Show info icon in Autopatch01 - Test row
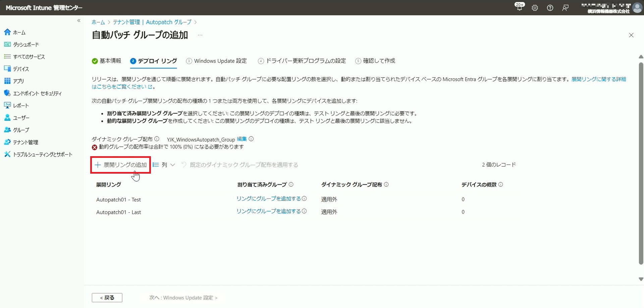This screenshot has width=644, height=308. click(x=304, y=199)
